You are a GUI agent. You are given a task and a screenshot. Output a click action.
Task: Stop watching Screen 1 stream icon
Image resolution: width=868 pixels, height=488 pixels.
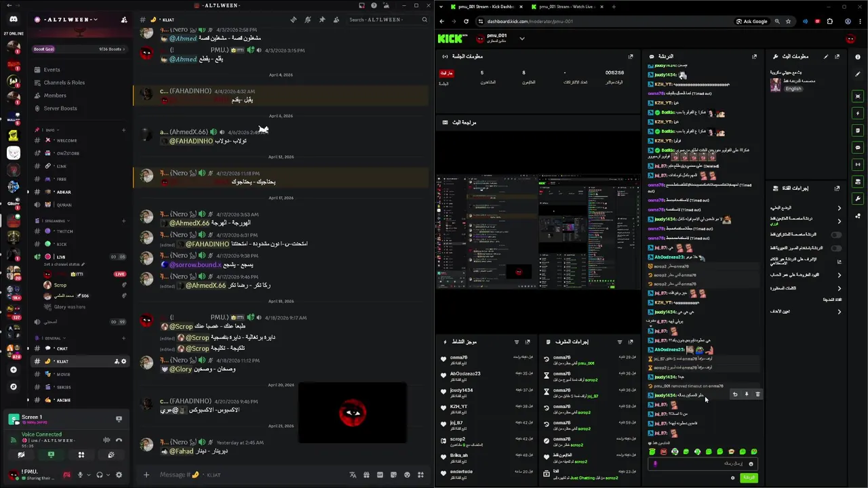coord(119,419)
